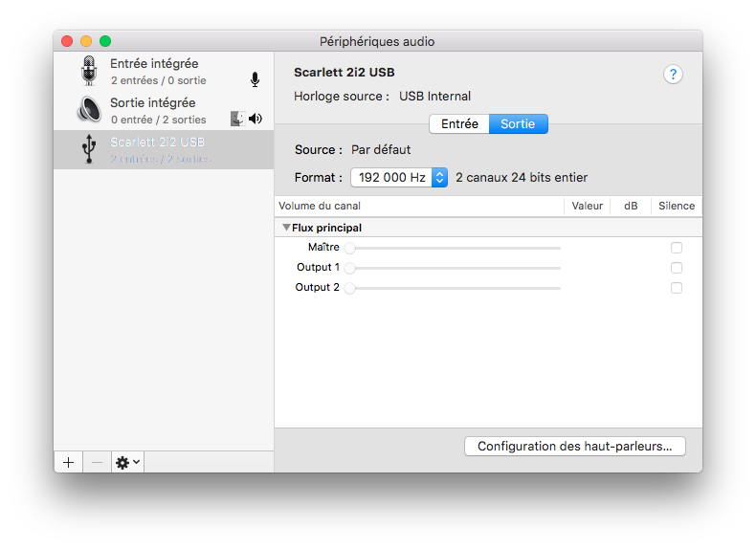Viewport: 756px width, 549px height.
Task: Click the Finder system sound indicator
Action: coord(237,119)
